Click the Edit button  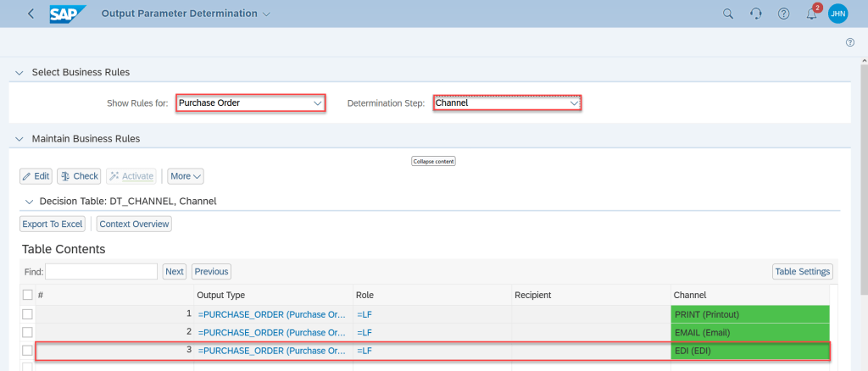[36, 176]
